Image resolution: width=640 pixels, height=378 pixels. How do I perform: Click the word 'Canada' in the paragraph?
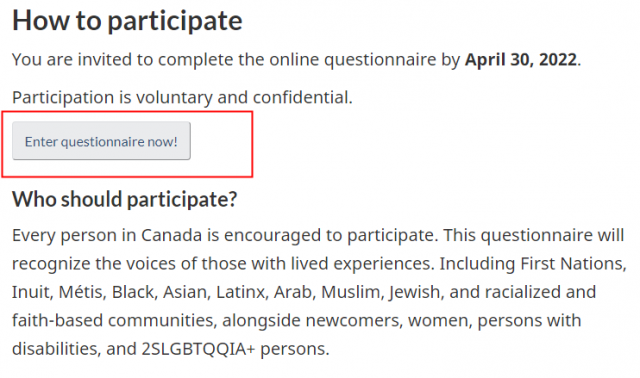pyautogui.click(x=171, y=235)
